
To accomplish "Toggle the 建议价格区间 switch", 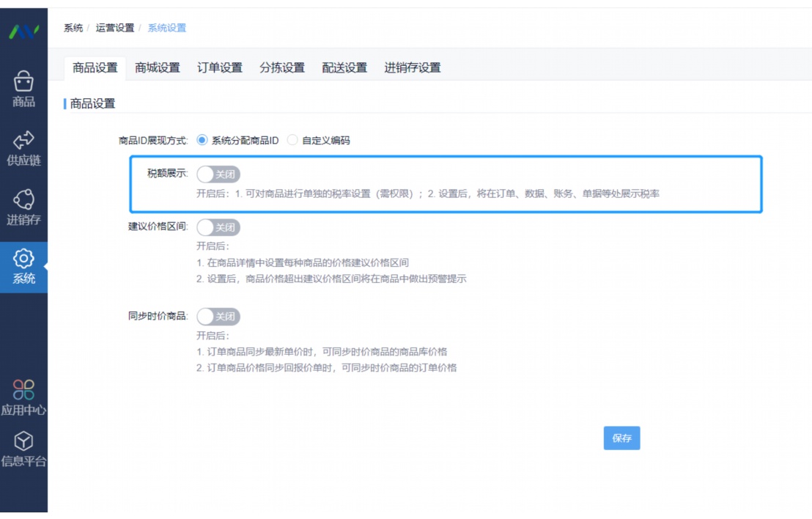I will (218, 227).
